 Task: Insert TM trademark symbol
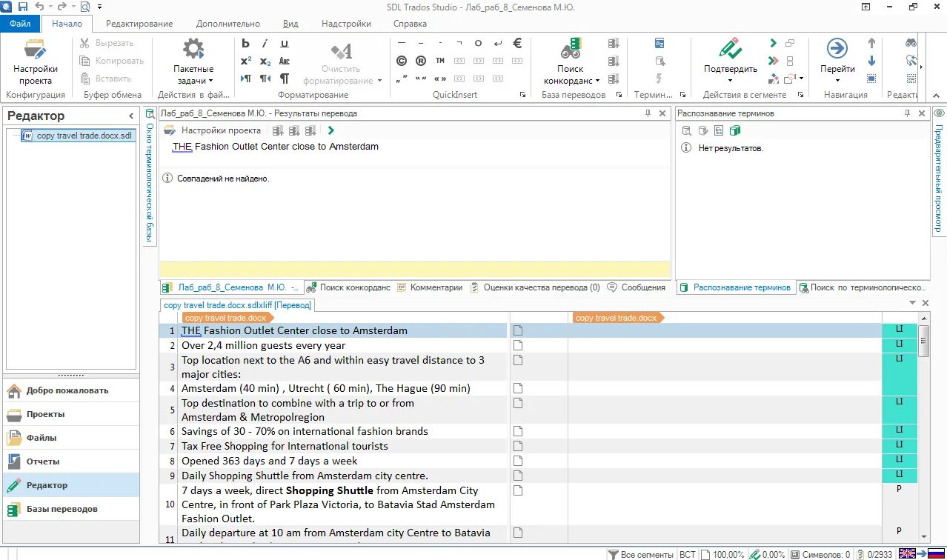pyautogui.click(x=440, y=61)
